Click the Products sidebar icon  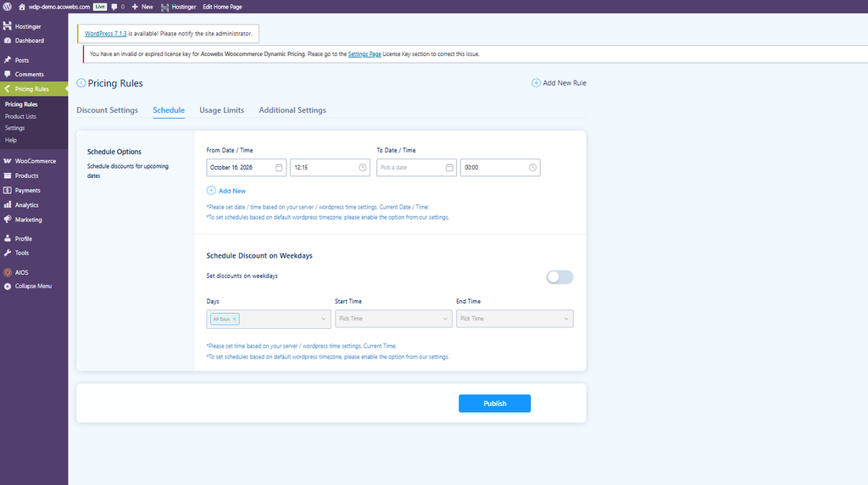pos(7,176)
